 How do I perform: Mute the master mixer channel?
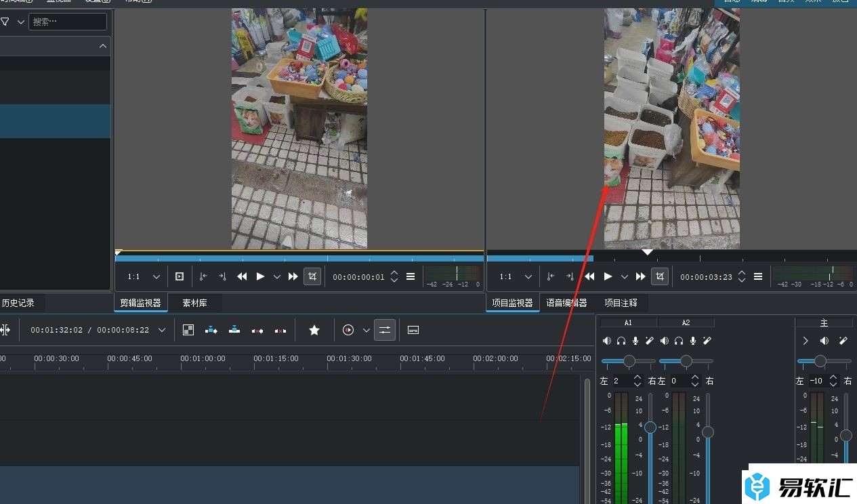pos(824,341)
